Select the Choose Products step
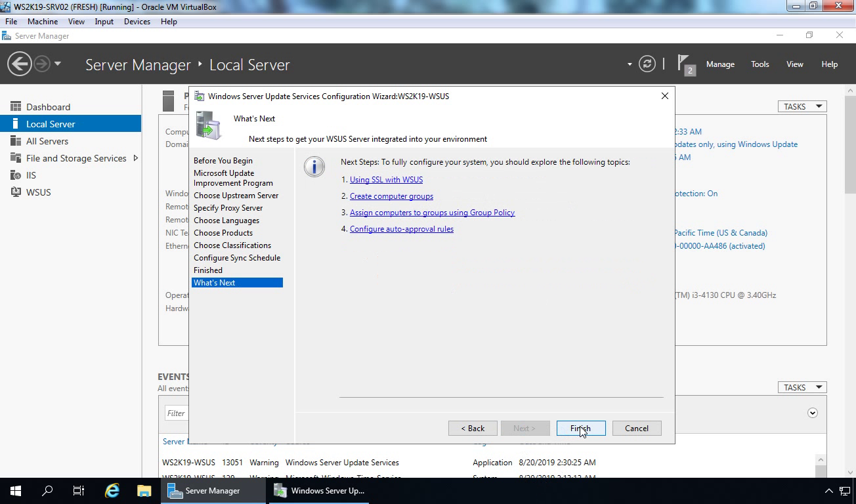Viewport: 856px width, 504px height. point(223,233)
